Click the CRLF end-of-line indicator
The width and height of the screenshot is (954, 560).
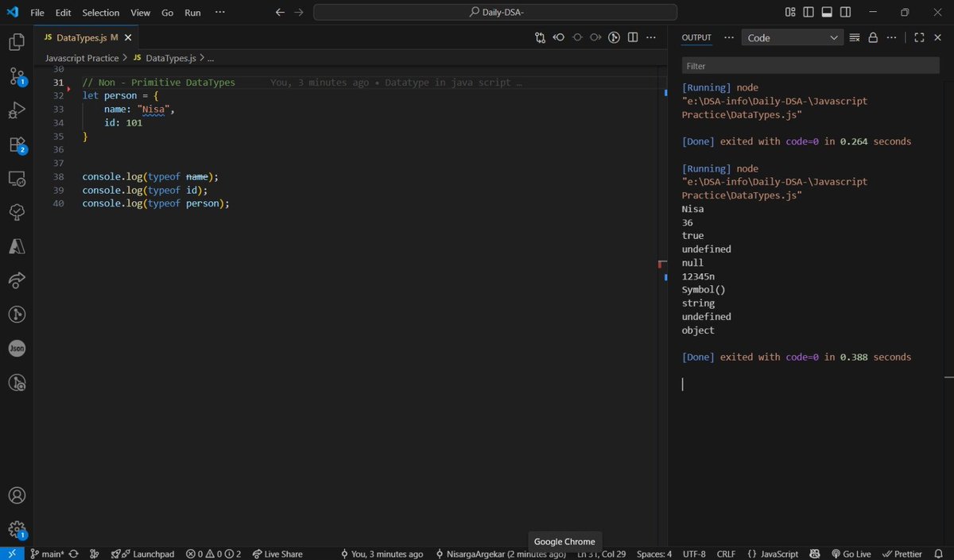click(x=726, y=554)
